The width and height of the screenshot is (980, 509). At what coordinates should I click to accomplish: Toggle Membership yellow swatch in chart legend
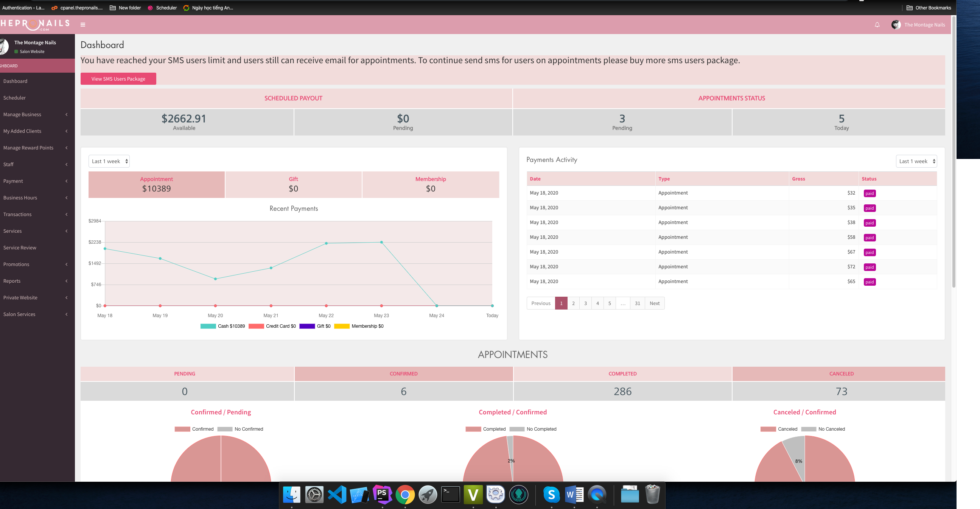pyautogui.click(x=341, y=326)
